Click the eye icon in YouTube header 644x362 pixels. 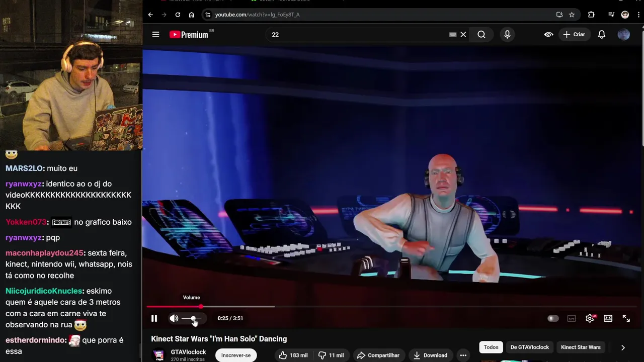(548, 34)
